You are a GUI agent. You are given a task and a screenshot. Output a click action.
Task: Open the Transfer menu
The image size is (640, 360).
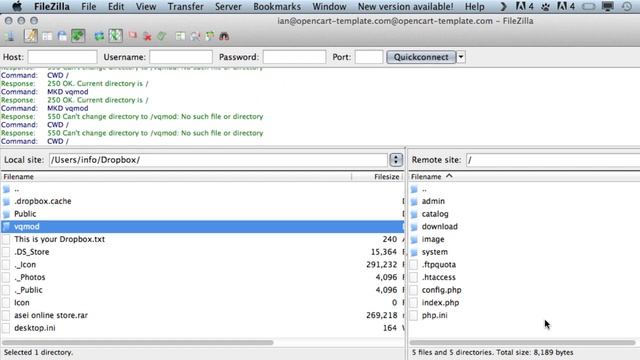(x=186, y=7)
